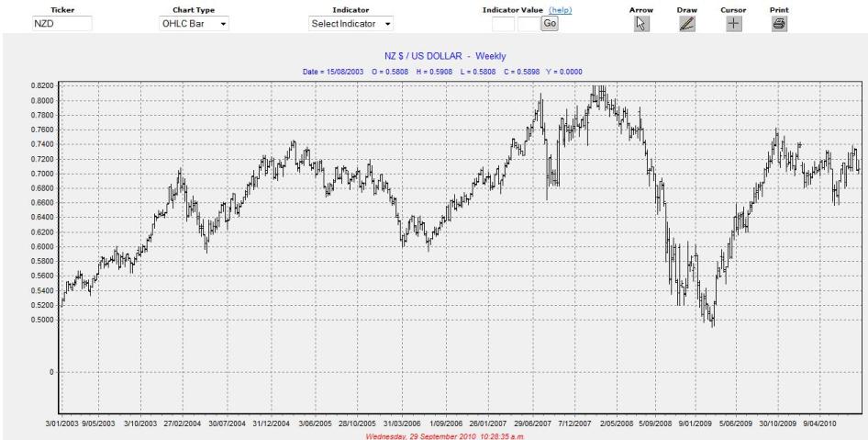
Task: Print the chart with the printer icon
Action: pos(778,24)
